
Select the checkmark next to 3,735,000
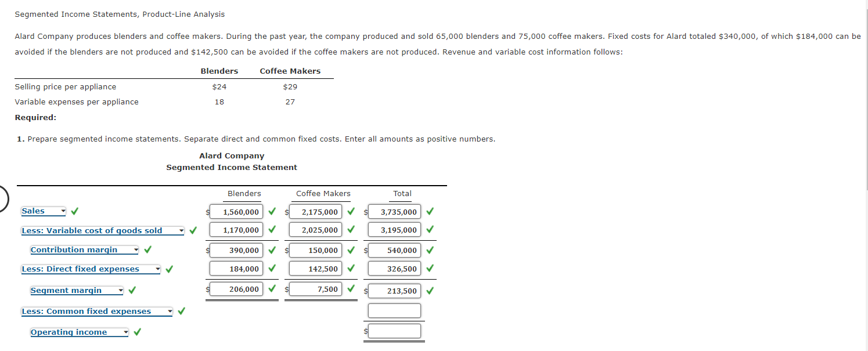click(x=430, y=212)
